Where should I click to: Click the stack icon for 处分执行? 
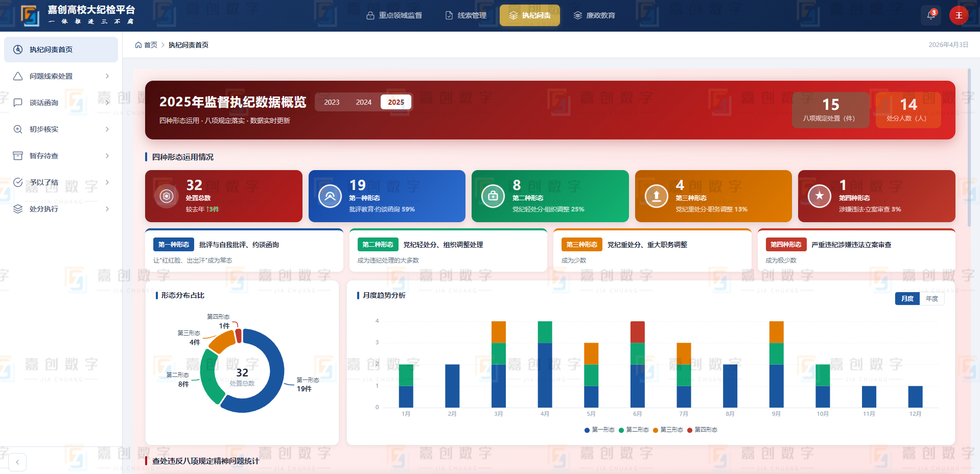tap(18, 209)
